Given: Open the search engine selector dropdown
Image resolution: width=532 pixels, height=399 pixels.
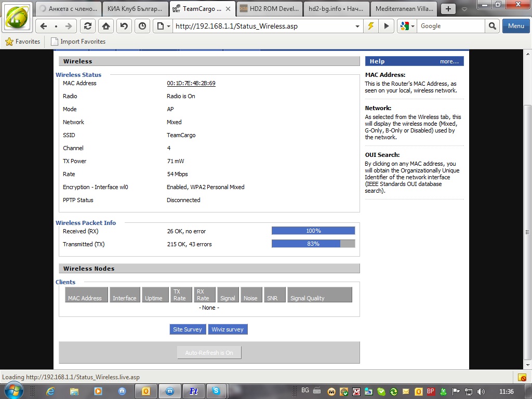Looking at the screenshot, I should click(407, 26).
